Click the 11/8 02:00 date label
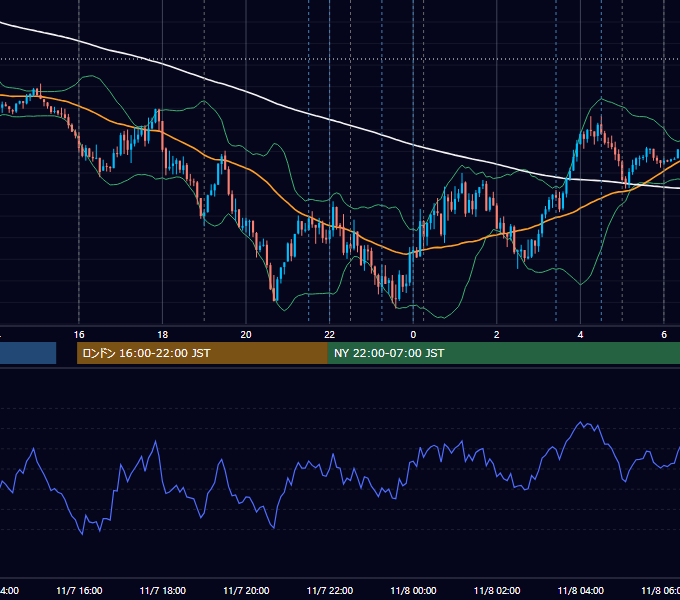 [497, 590]
